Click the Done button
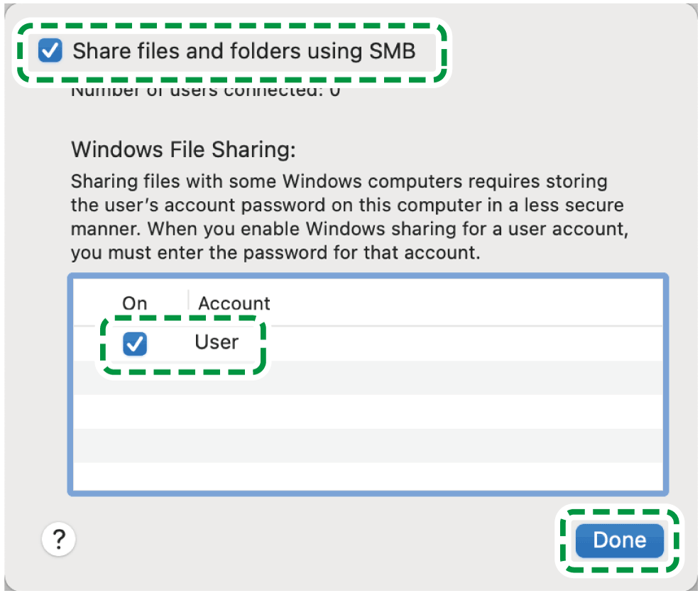Viewport: 700px width, 593px height. point(619,540)
